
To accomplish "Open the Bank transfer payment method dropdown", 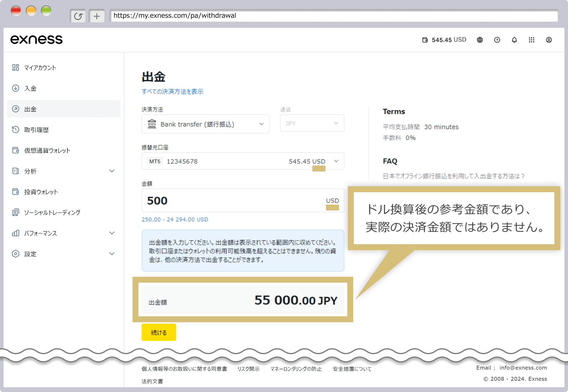I will (206, 124).
